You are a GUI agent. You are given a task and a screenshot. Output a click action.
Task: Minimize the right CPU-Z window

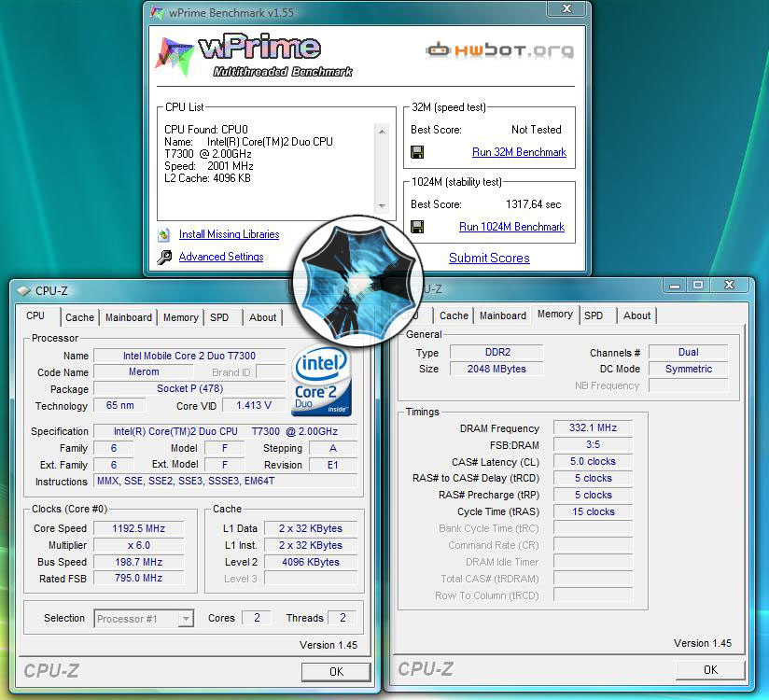(x=675, y=285)
